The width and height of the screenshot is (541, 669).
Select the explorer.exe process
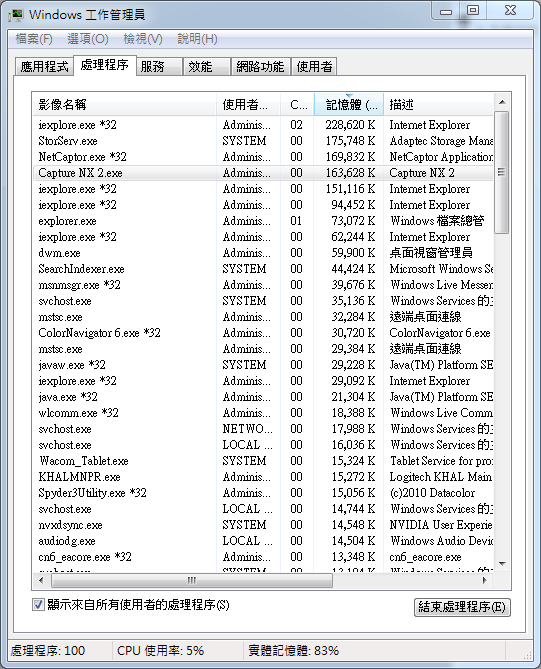tap(263, 221)
